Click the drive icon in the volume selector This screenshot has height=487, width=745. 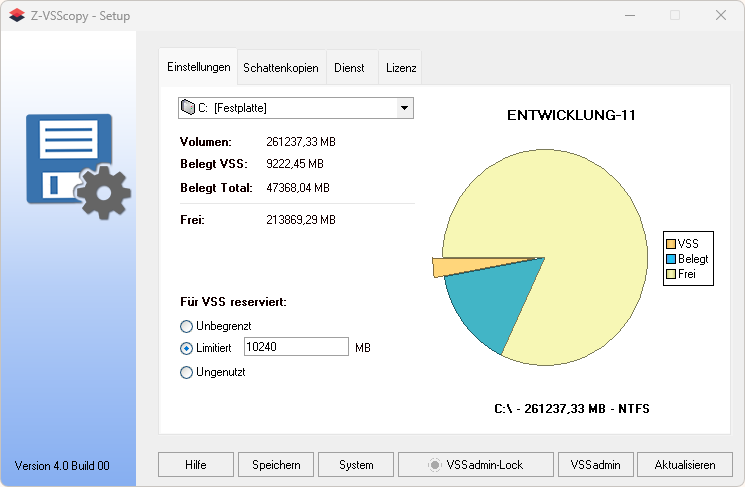pyautogui.click(x=187, y=107)
